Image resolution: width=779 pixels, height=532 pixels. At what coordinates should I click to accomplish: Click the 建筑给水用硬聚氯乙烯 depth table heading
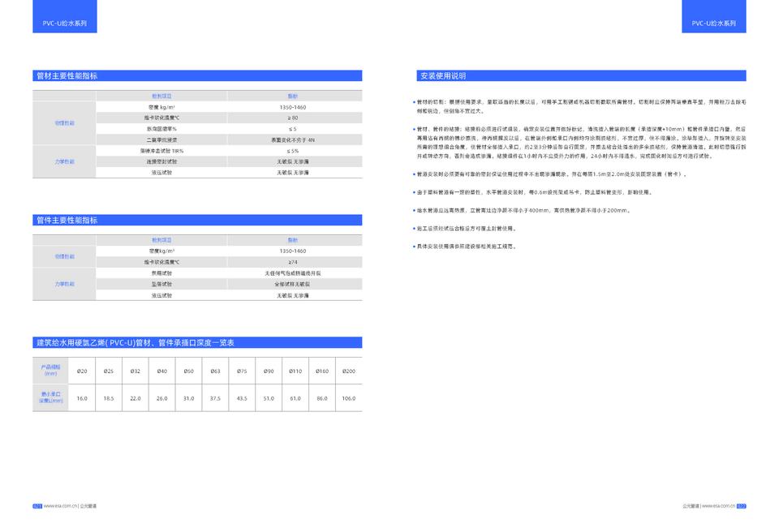tap(135, 343)
